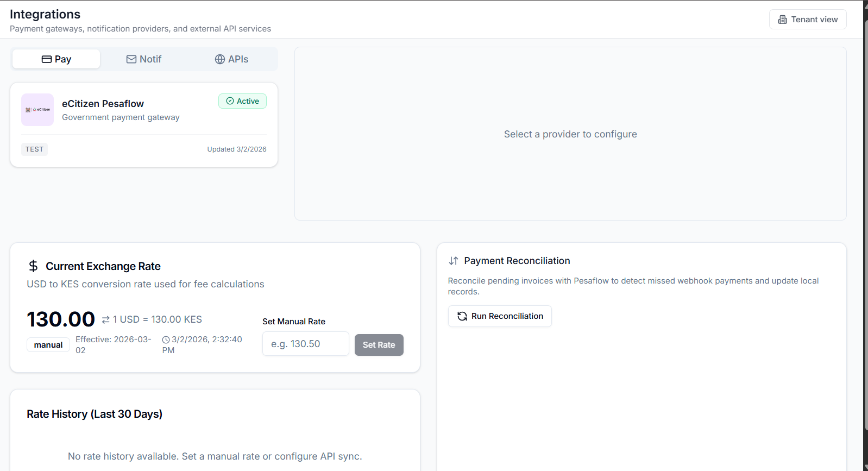Click the 1 USD = 130.00 KES text

pos(158,319)
